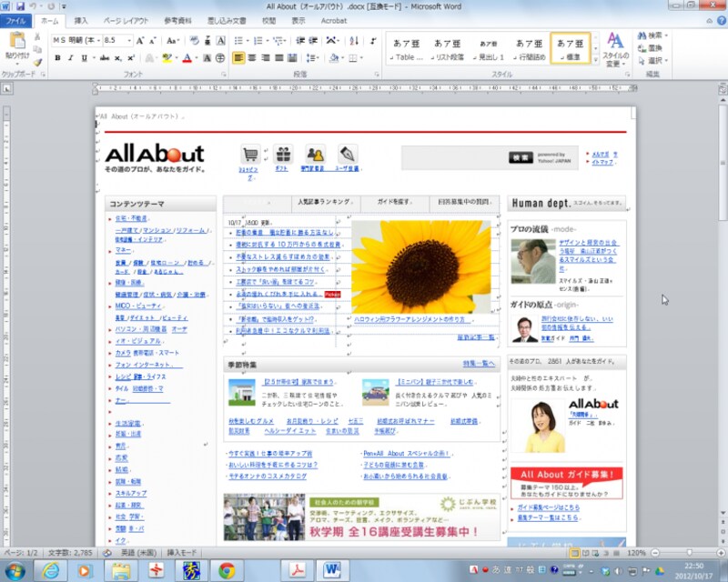Toggle underline formatting
This screenshot has width=728, height=582.
83,56
